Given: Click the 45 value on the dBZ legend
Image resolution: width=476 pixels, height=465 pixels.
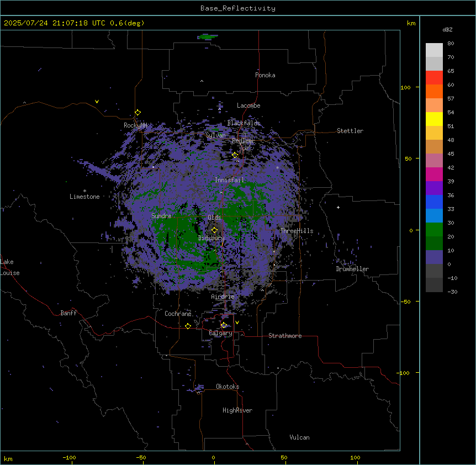Looking at the screenshot, I should [451, 154].
